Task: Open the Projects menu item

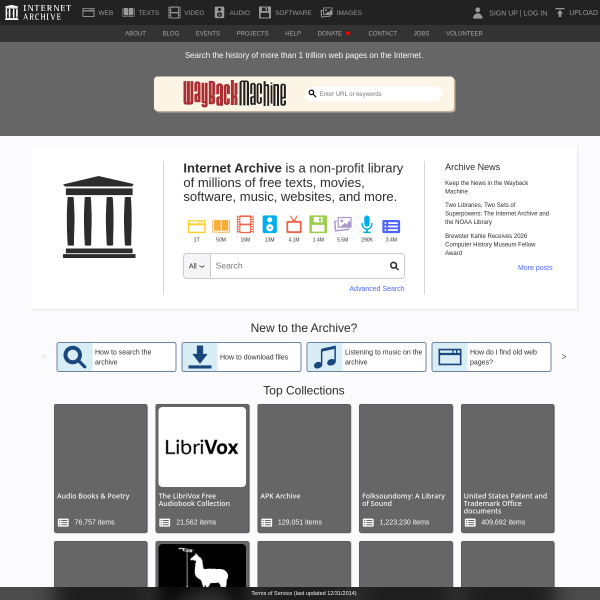Action: (253, 33)
